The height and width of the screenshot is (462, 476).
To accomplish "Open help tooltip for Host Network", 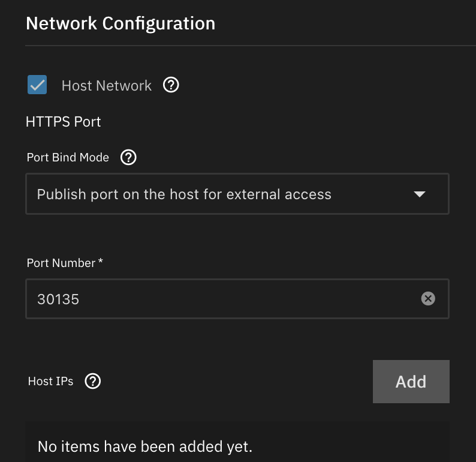I will 171,85.
